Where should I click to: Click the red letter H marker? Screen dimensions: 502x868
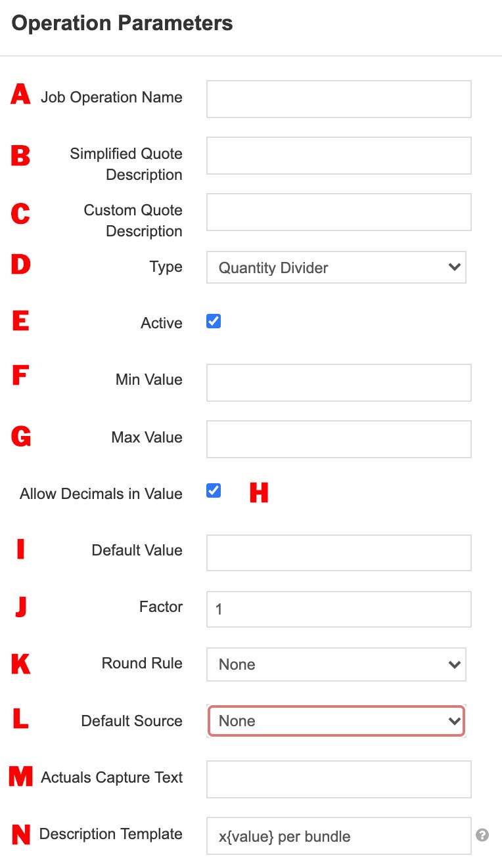[259, 493]
